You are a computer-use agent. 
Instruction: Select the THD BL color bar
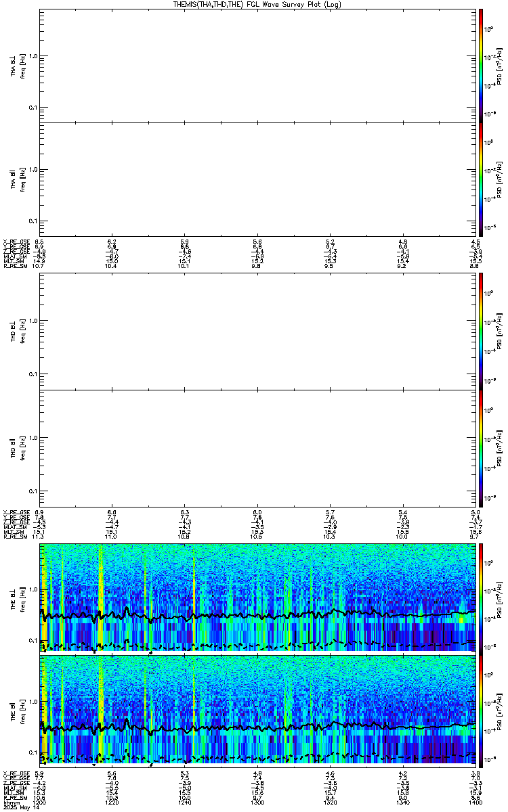[x=481, y=332]
